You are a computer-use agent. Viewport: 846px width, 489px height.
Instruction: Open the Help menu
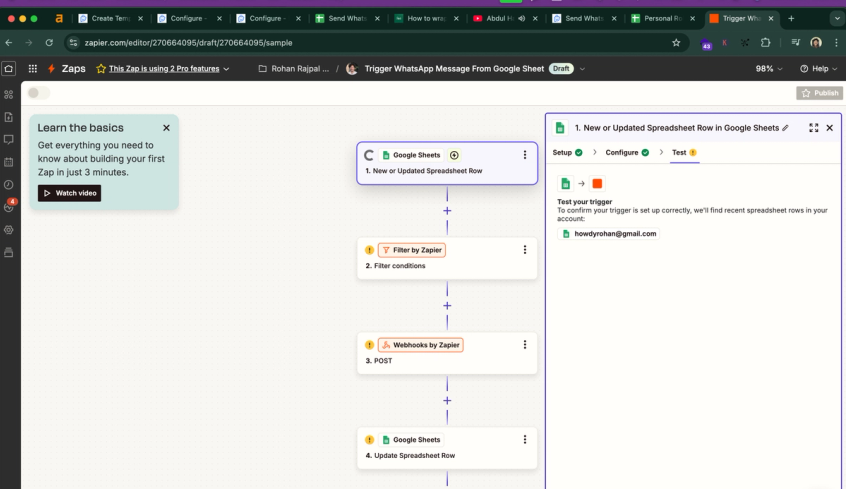818,69
